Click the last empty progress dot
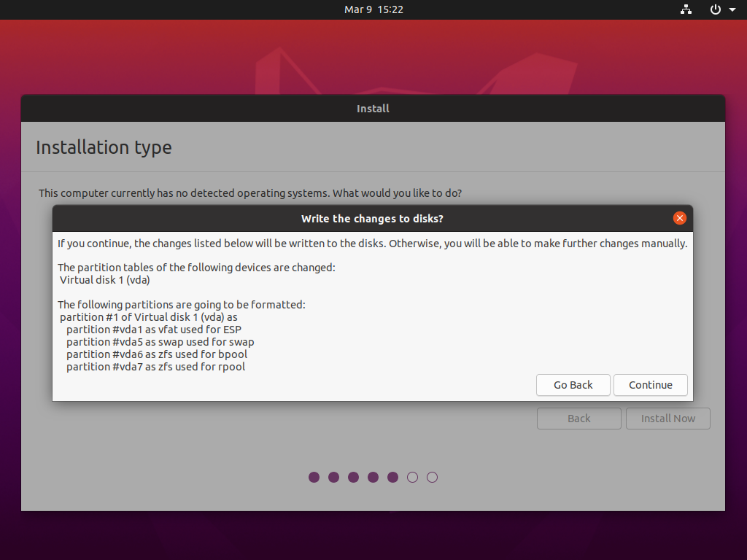This screenshot has width=747, height=560. (x=432, y=477)
